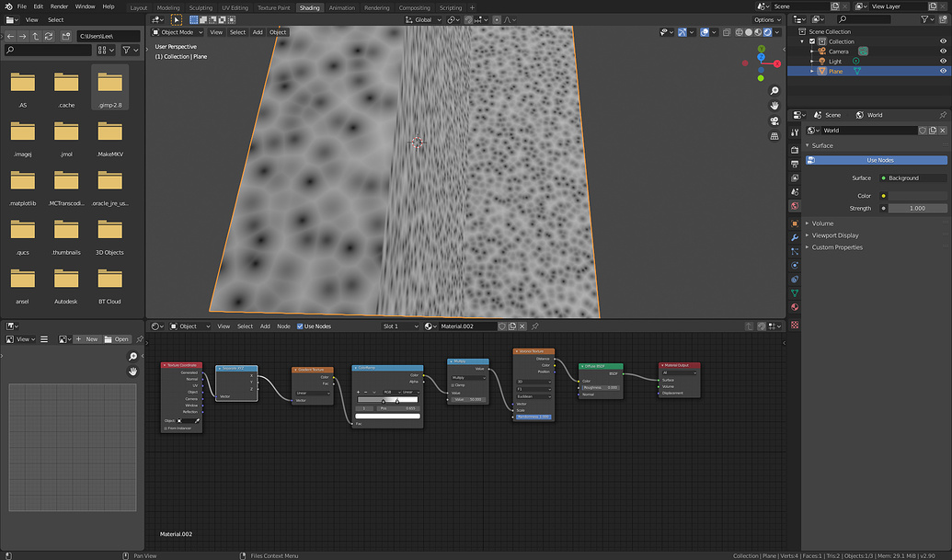The height and width of the screenshot is (560, 952).
Task: Open Global transform orientation dropdown
Action: 424,20
